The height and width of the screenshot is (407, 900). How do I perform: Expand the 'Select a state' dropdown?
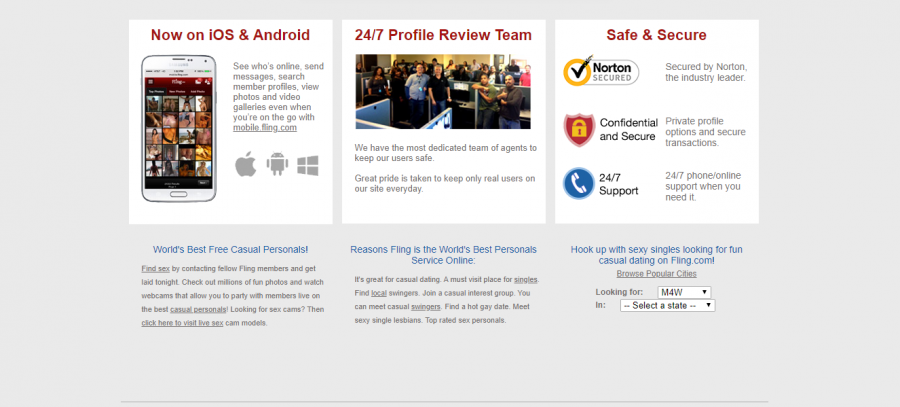click(667, 305)
